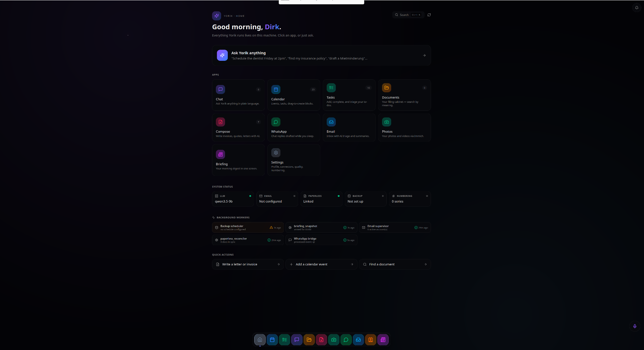Open Tasks checklist icon in dock
Image resolution: width=644 pixels, height=350 pixels.
click(x=284, y=340)
